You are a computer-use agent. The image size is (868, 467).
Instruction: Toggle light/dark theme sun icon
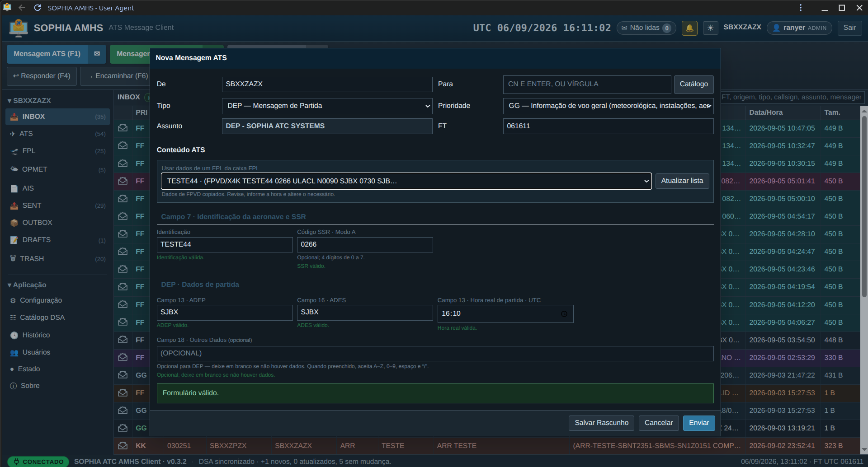(710, 28)
